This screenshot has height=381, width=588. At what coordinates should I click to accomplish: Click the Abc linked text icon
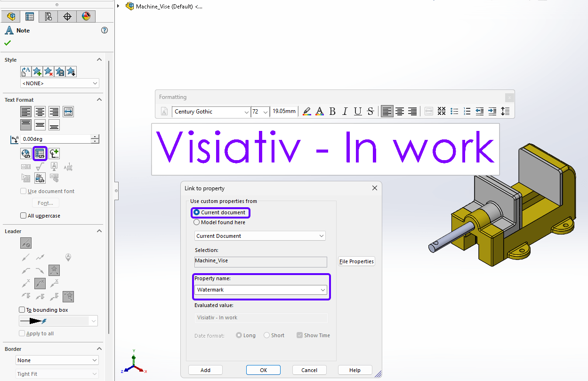40,178
